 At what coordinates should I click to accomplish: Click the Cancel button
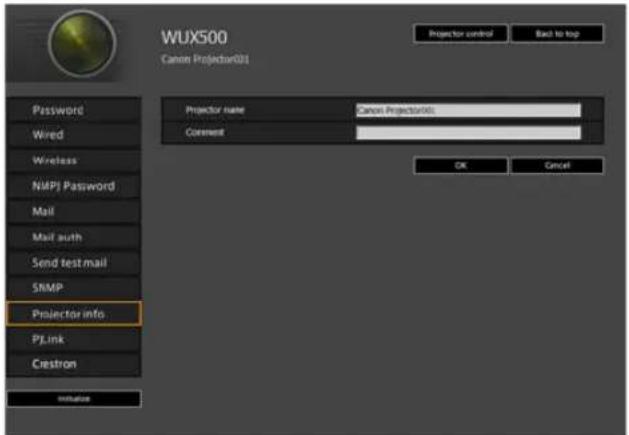click(558, 165)
